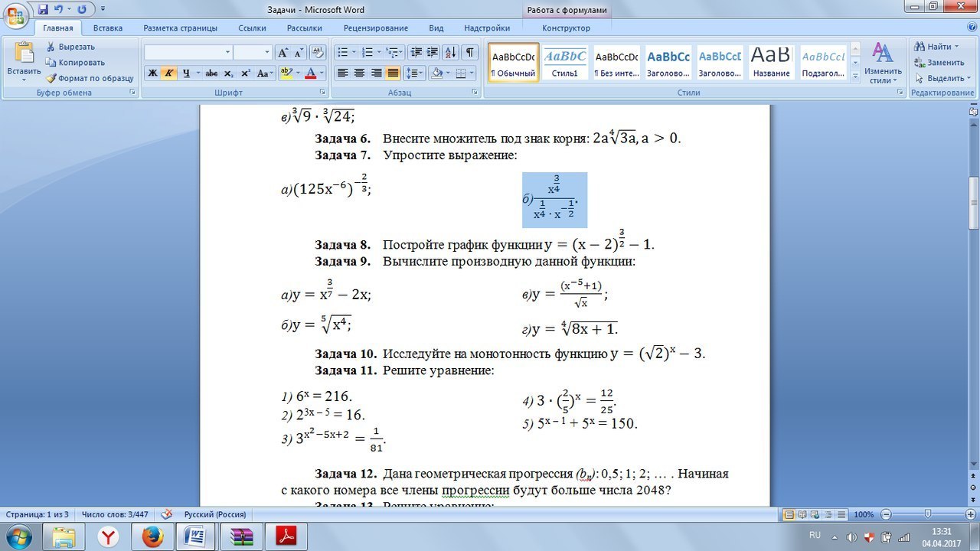
Task: Increase paragraph indent
Action: point(433,52)
